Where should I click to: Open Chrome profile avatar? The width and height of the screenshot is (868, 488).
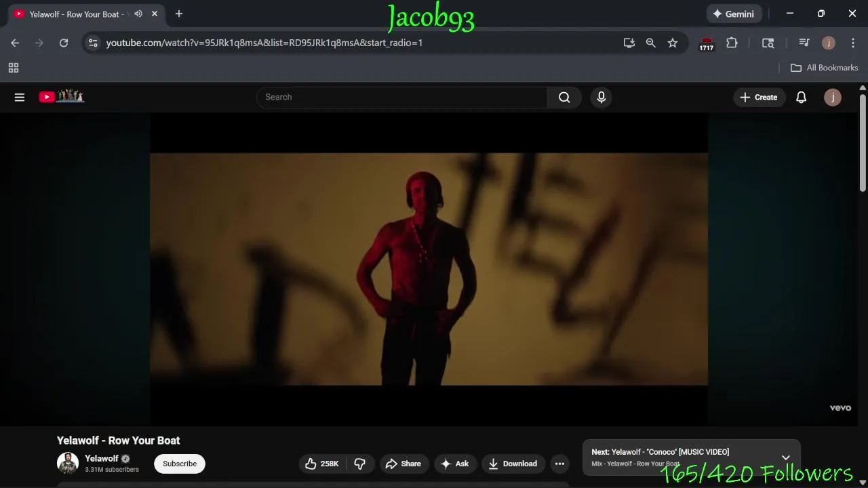pos(829,43)
